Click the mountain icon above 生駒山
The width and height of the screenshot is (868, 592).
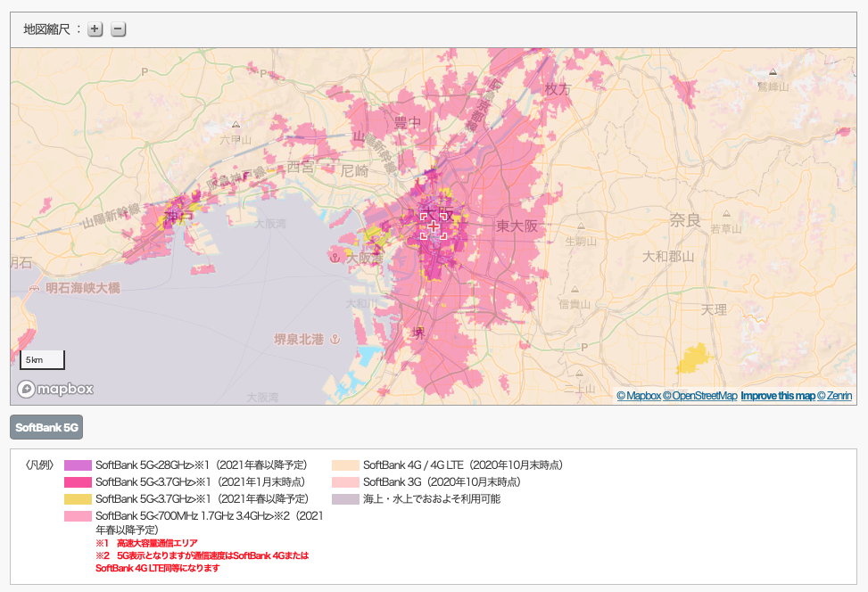pos(581,226)
